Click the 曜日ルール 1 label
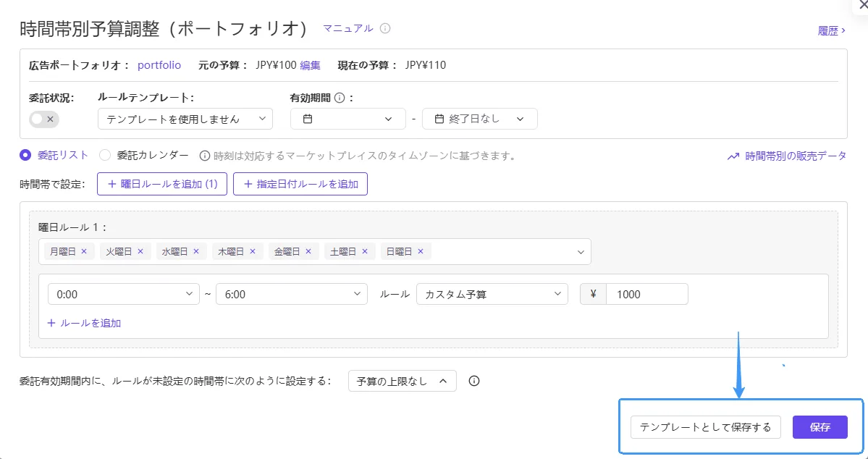The width and height of the screenshot is (868, 459). 72,227
